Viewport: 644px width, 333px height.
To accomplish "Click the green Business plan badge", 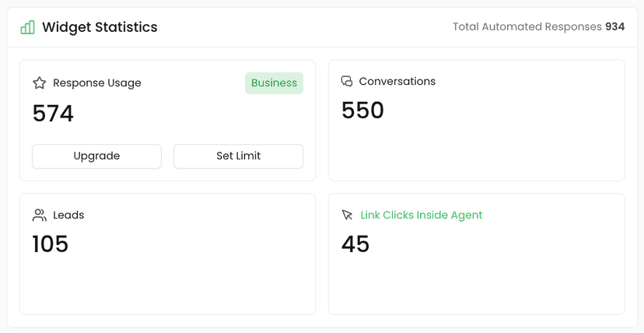I will tap(274, 82).
